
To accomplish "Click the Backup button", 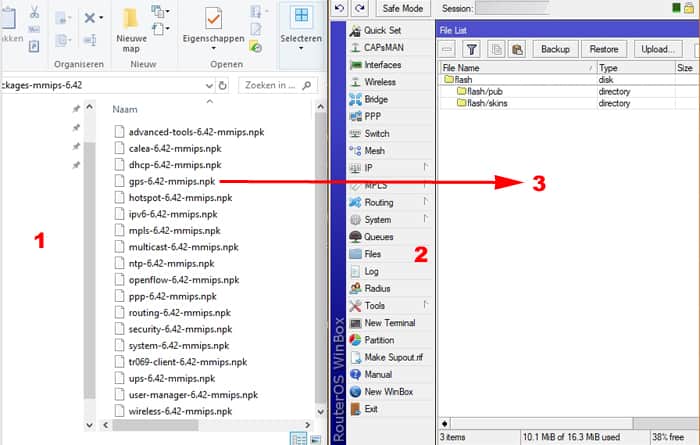I will (555, 49).
